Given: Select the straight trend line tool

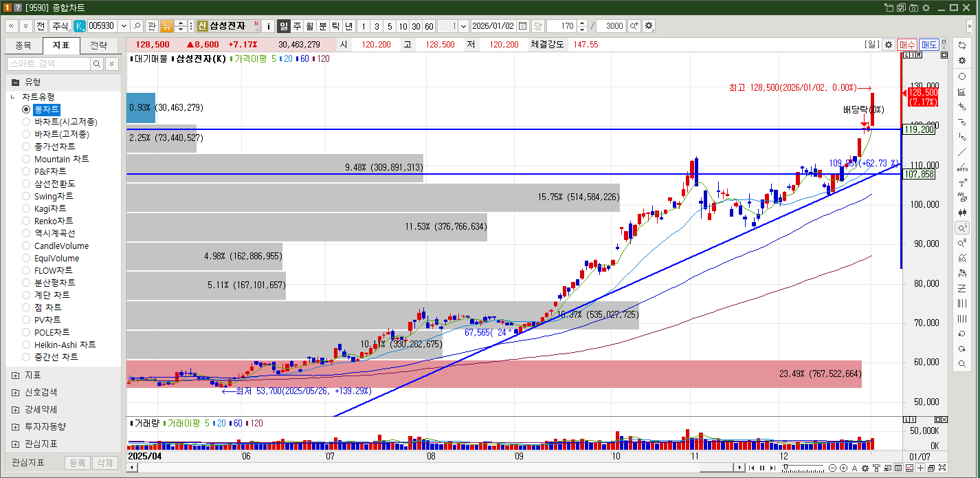Looking at the screenshot, I should [x=962, y=152].
